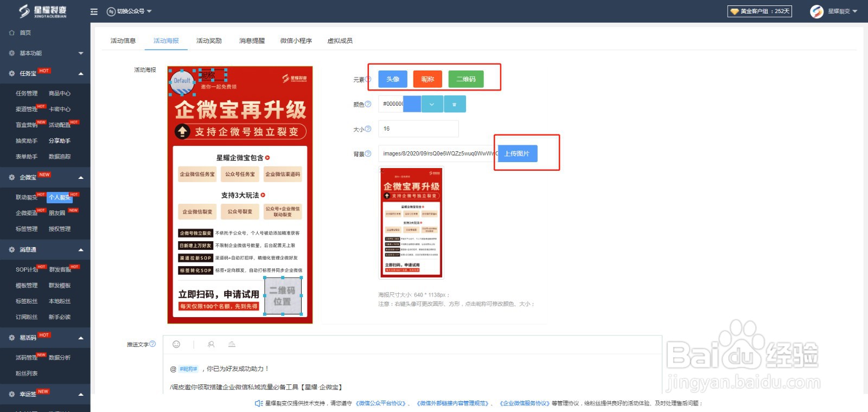This screenshot has height=412, width=868.
Task: Click the gear icon next to 幸运签
Action: pos(12,395)
